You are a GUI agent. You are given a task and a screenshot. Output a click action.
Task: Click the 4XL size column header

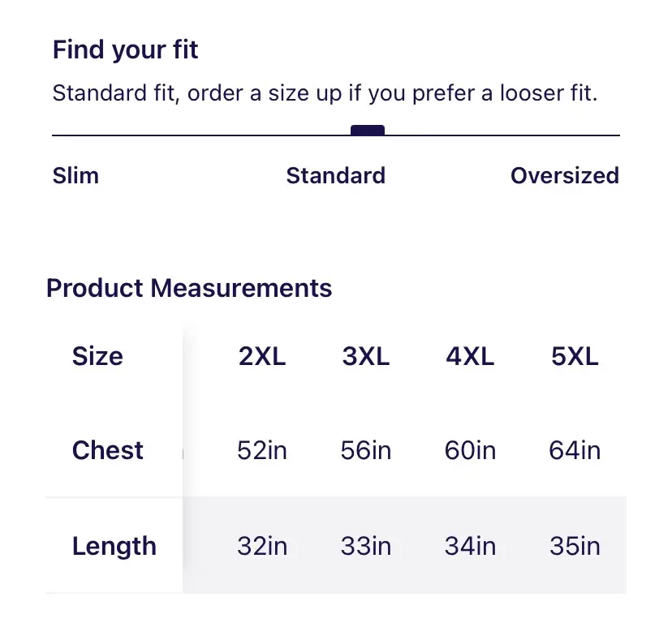(x=470, y=356)
